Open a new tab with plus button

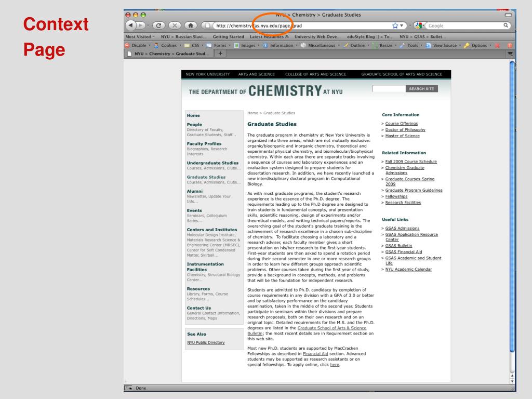coord(220,54)
